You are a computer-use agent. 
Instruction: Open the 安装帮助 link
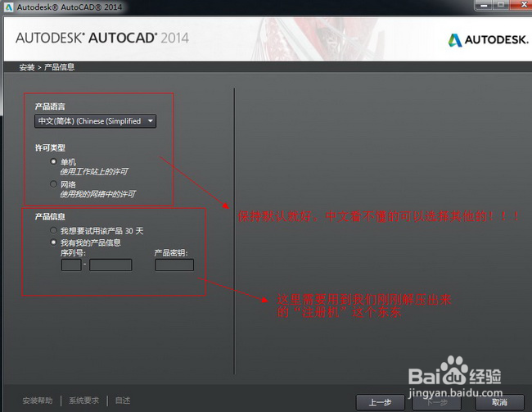tap(38, 401)
